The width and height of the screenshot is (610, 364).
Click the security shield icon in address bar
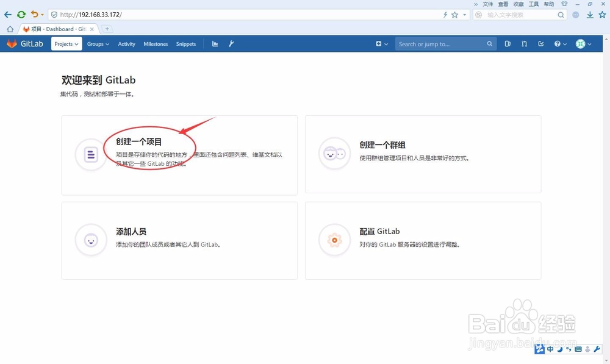[54, 15]
